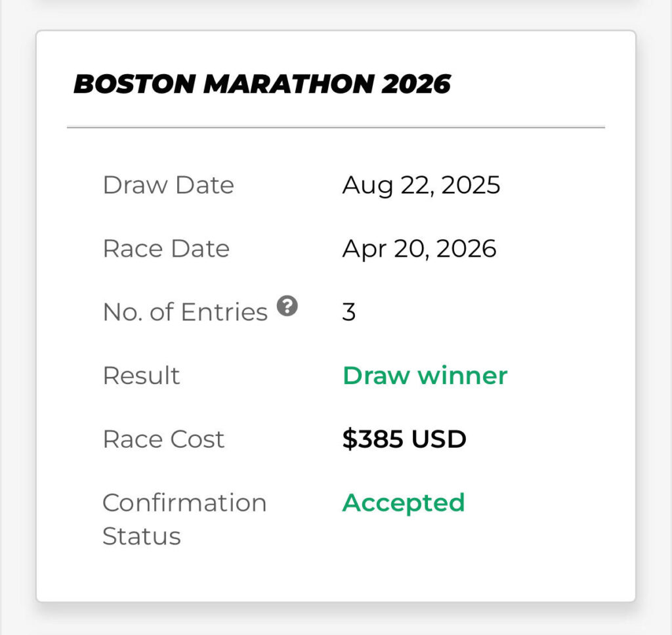The height and width of the screenshot is (635, 672).
Task: Click the divider line under the title
Action: click(335, 127)
